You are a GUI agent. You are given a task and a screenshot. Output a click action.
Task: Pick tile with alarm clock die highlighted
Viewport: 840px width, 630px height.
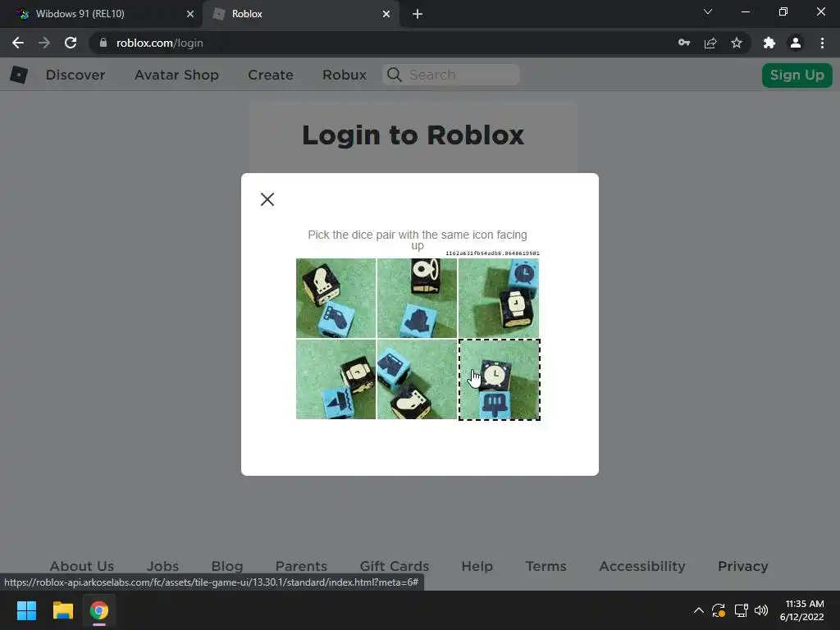coord(500,379)
